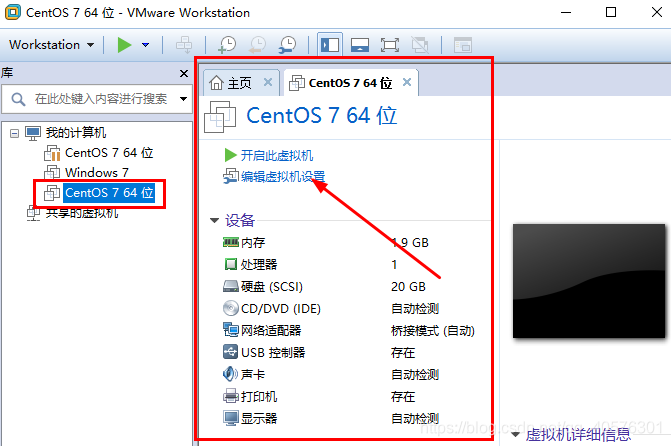Viewport: 671px width, 446px height.
Task: Switch to the CentOS 7 64 位 tab
Action: coord(350,83)
